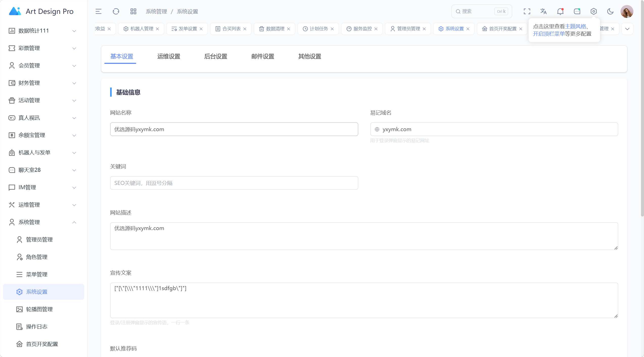Screen dimensions: 644x357
Task: Focus the 网站名称 input field
Action: coord(234,129)
